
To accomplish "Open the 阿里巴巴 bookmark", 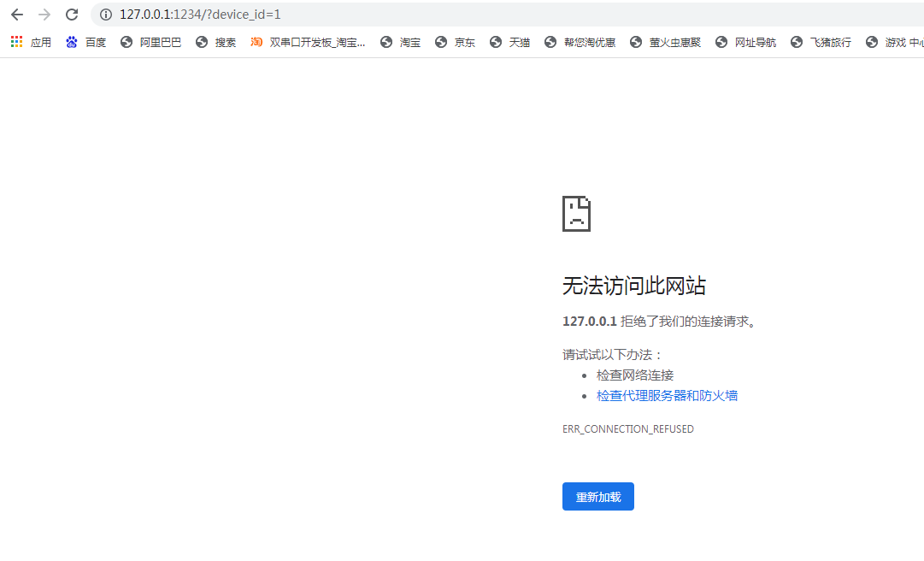I will [151, 42].
